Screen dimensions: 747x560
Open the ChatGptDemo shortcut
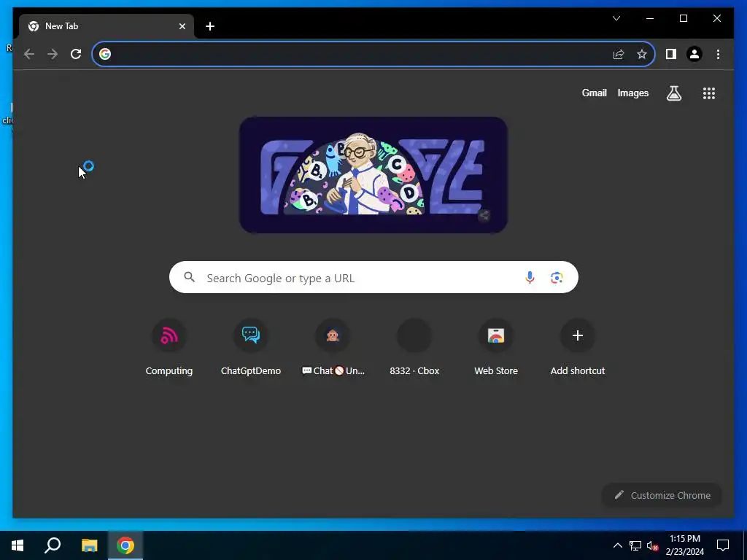tap(251, 348)
